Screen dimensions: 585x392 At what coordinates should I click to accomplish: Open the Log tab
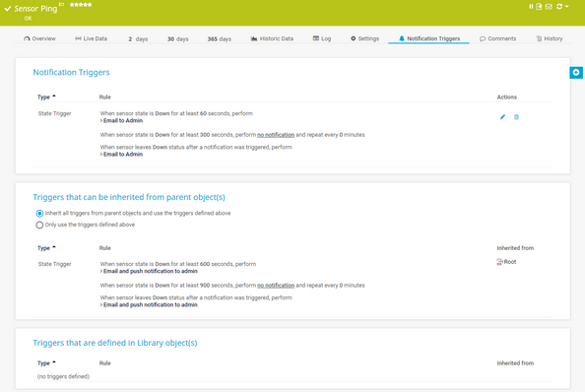pos(322,38)
